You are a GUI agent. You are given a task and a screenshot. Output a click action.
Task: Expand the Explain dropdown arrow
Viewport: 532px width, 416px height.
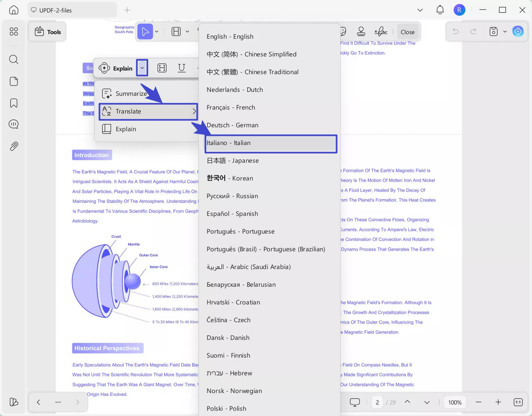pyautogui.click(x=142, y=68)
